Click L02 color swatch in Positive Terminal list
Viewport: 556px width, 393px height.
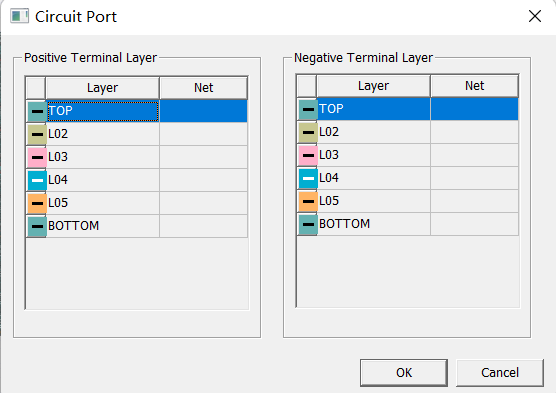(37, 134)
